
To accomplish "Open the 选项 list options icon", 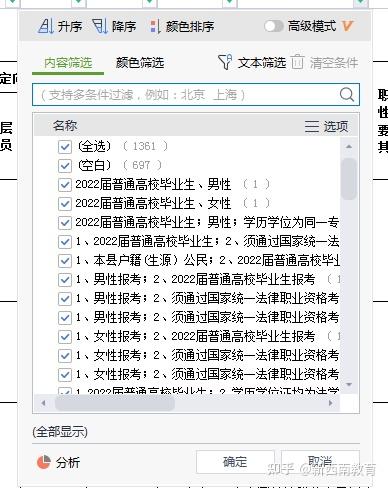I will [x=312, y=126].
